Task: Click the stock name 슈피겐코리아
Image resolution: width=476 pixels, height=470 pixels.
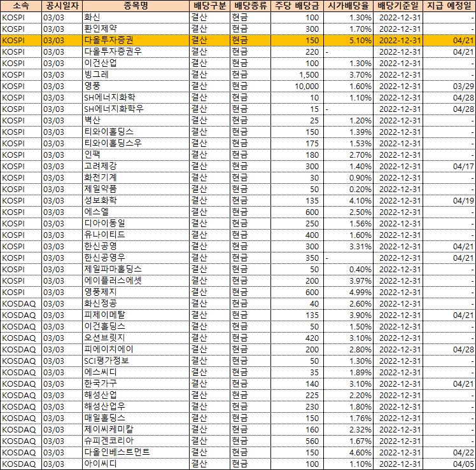Action: pyautogui.click(x=109, y=441)
